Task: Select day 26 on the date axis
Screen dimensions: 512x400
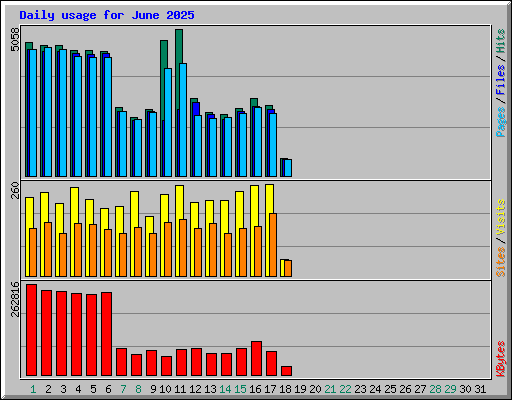Action: point(405,389)
